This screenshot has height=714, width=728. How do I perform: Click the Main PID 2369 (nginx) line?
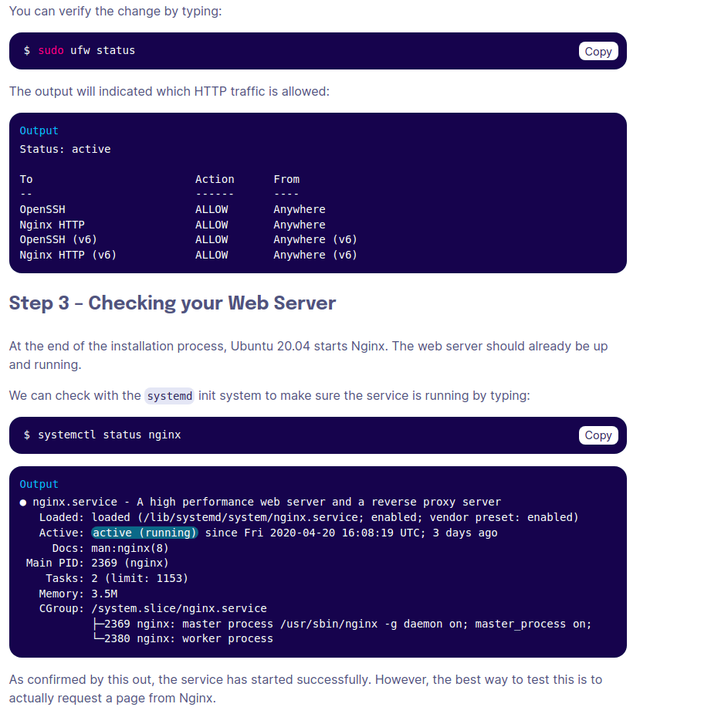97,563
